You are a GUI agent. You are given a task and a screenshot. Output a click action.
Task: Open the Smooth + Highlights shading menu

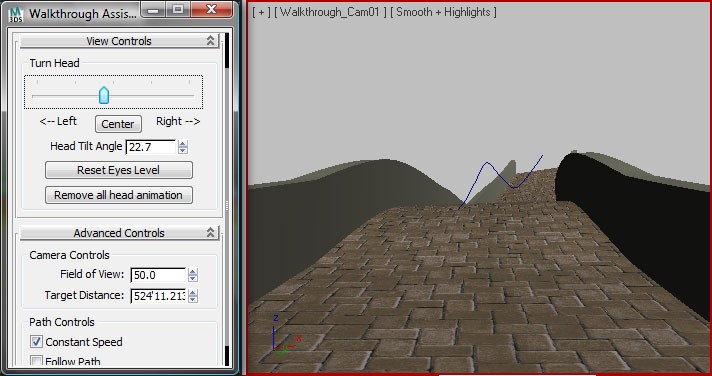click(443, 12)
